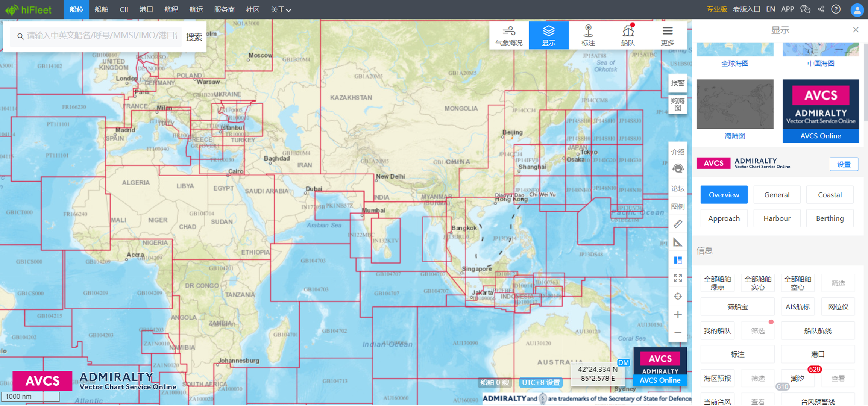Open the user account avatar
Image resolution: width=868 pixels, height=406 pixels.
[857, 10]
